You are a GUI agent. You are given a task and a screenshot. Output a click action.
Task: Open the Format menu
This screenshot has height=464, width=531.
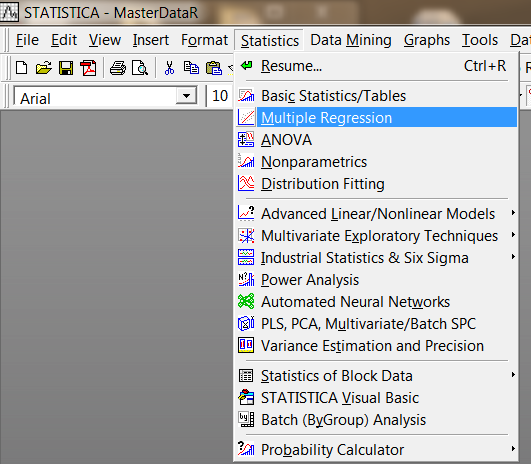(204, 40)
